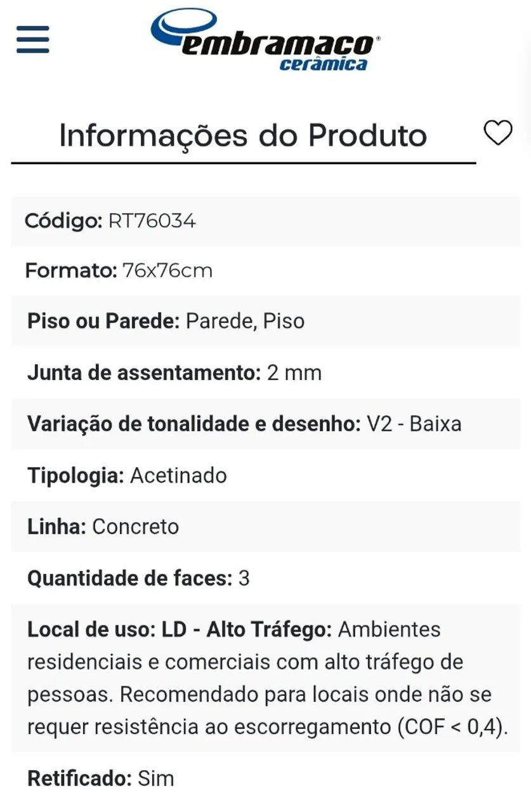Click the Linha Concreto row
The image size is (531, 812).
265,527
